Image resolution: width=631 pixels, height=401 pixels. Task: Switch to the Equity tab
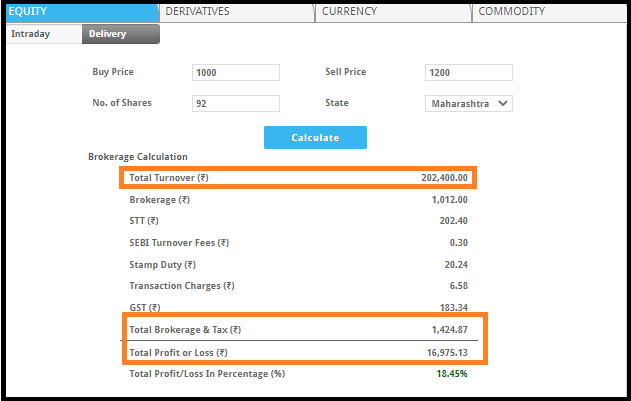pos(78,12)
